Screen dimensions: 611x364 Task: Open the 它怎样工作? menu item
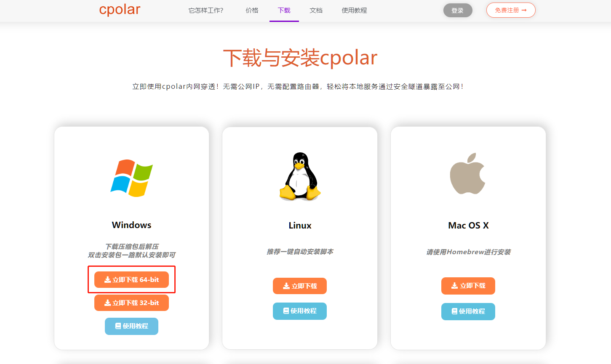click(206, 11)
